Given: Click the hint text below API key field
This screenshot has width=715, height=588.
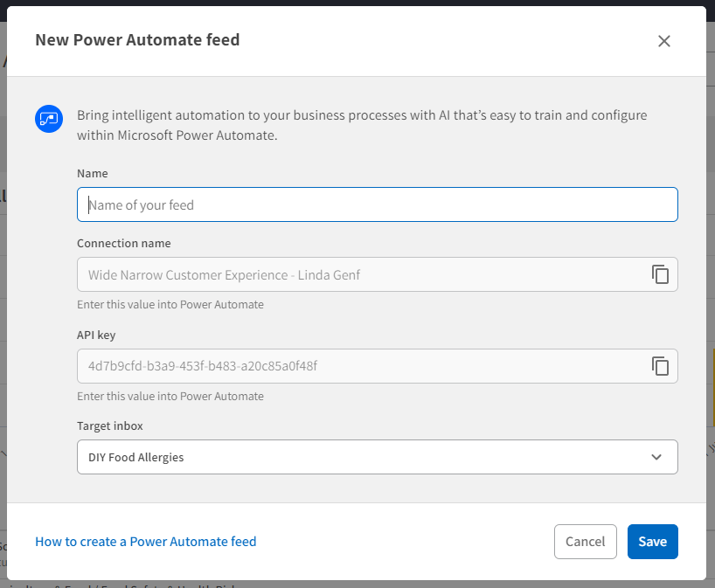Looking at the screenshot, I should click(x=170, y=397).
